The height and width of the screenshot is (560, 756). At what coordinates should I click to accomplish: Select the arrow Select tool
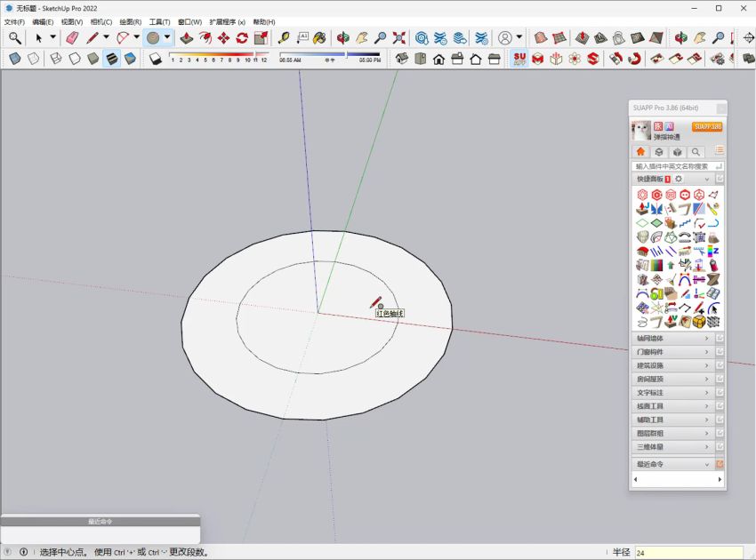[x=38, y=37]
